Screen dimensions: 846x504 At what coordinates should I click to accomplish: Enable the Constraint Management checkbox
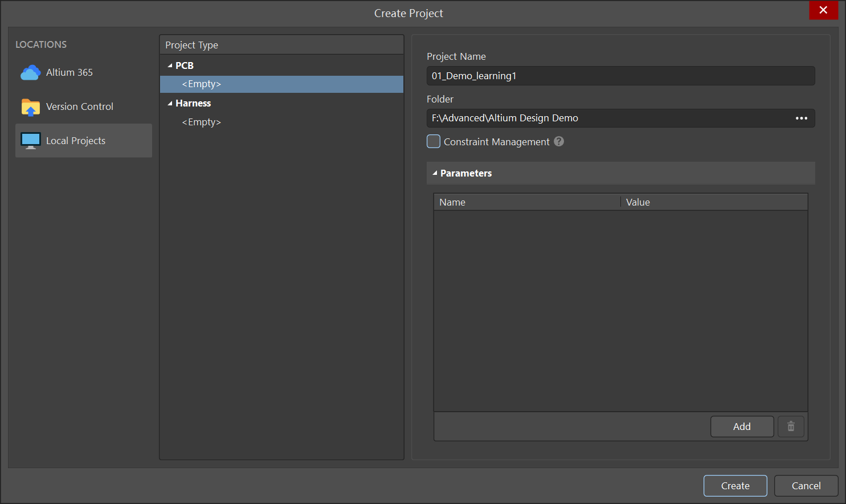pos(434,141)
